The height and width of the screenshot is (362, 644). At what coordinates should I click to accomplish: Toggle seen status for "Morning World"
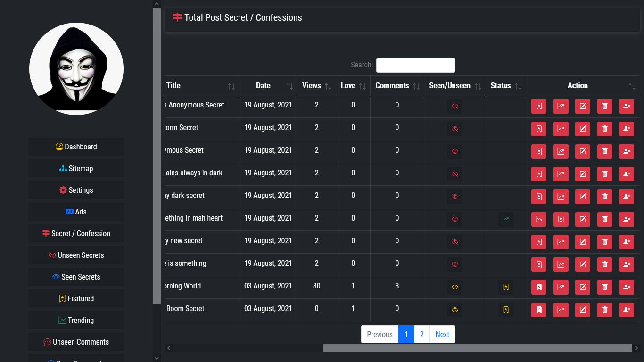[x=454, y=287]
